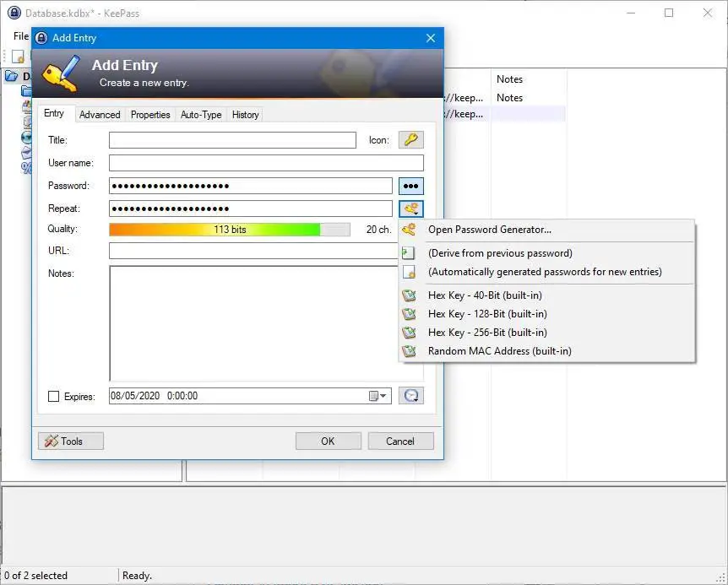
Task: Switch to the Properties tab
Action: pyautogui.click(x=150, y=115)
